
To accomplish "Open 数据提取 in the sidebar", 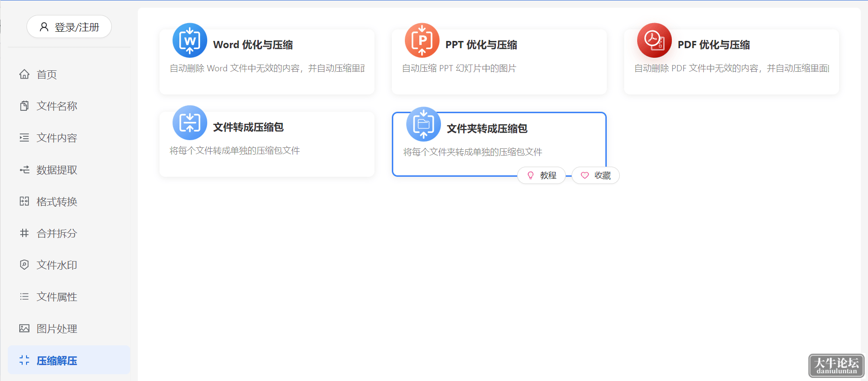I will click(69, 170).
